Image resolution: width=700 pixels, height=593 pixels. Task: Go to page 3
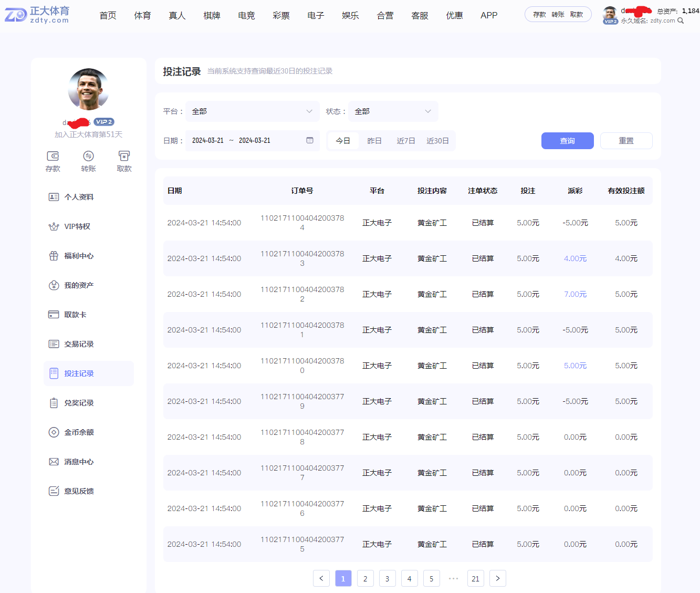(x=388, y=578)
